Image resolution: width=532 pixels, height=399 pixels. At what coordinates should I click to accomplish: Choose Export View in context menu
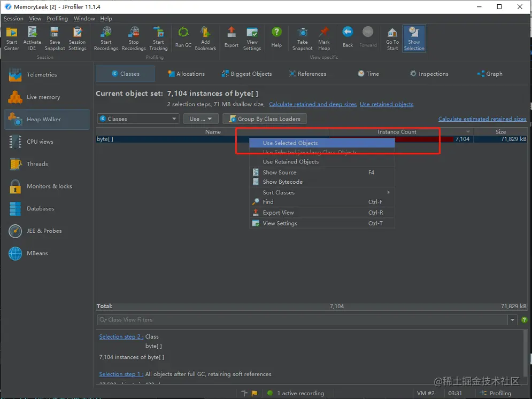pyautogui.click(x=322, y=213)
